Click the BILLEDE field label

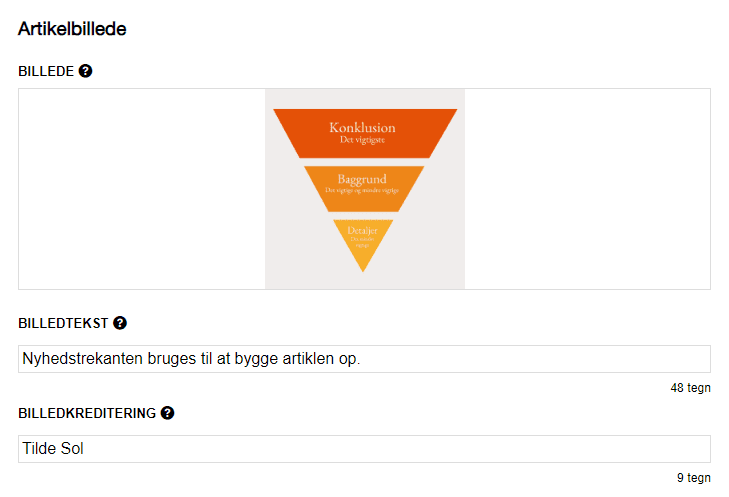coord(46,71)
